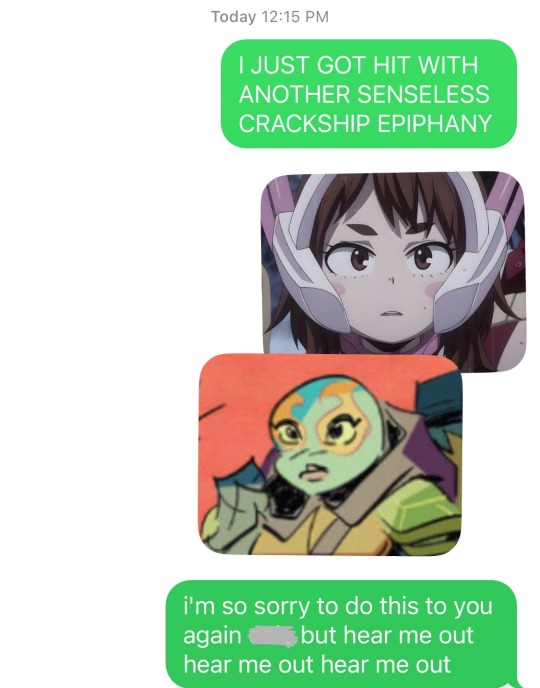Click the word 'SENSELESS' in the green bubble

[423, 94]
